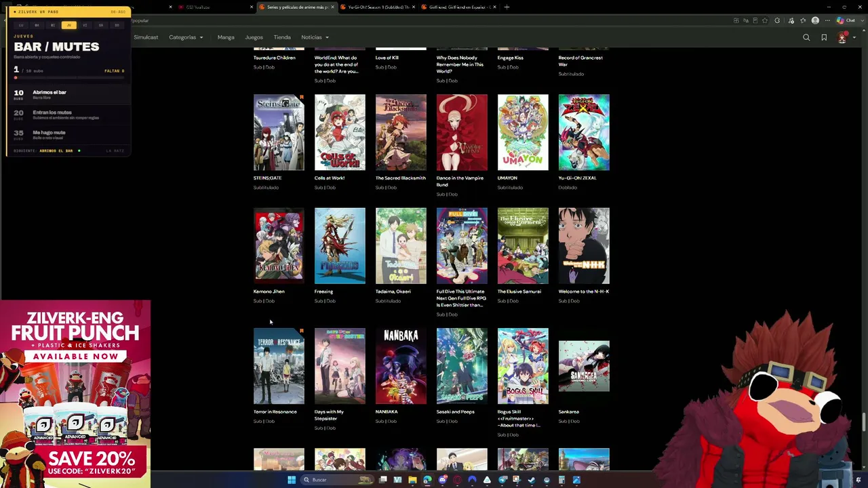Image resolution: width=868 pixels, height=488 pixels.
Task: Close the Yu-Gi-Oh! Season 1 tab
Action: coord(413,7)
